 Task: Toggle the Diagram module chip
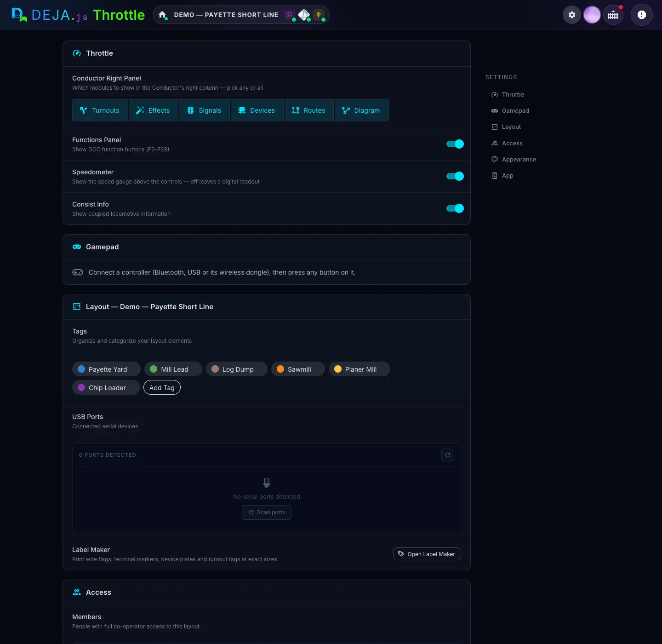coord(362,110)
